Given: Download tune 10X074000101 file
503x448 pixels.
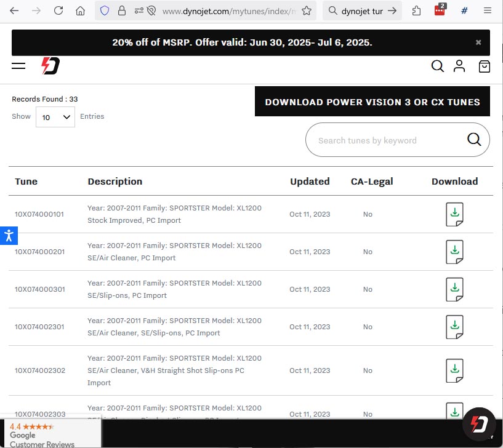Looking at the screenshot, I should pyautogui.click(x=454, y=214).
